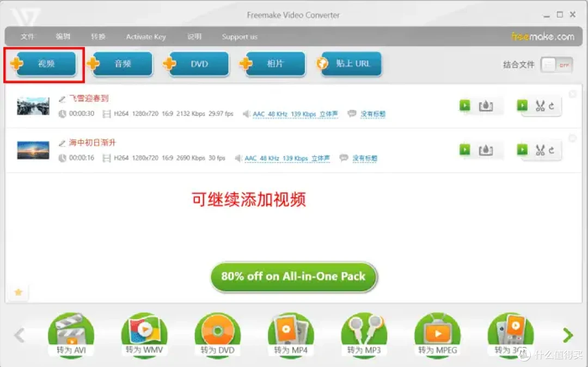Open the watermark tool for 飞雪迎春到
Screen dimensions: 588x367
[486, 106]
